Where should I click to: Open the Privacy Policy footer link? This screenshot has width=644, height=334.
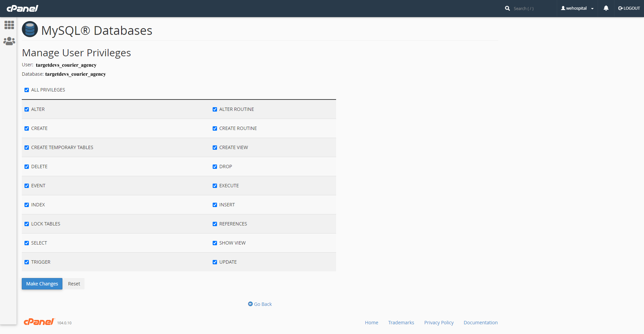439,323
